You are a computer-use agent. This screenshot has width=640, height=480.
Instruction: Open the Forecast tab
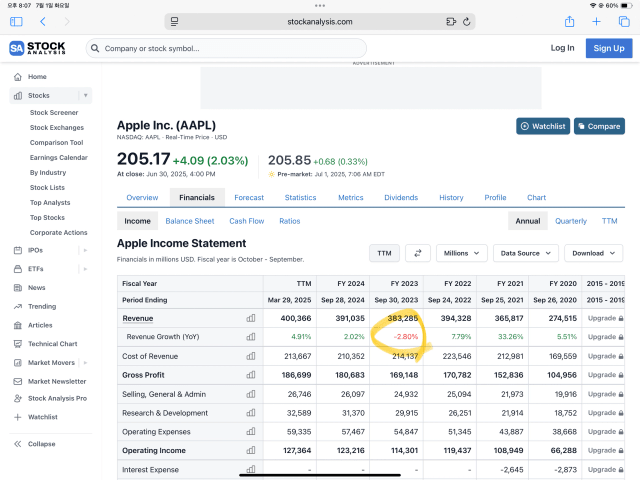[x=249, y=198]
